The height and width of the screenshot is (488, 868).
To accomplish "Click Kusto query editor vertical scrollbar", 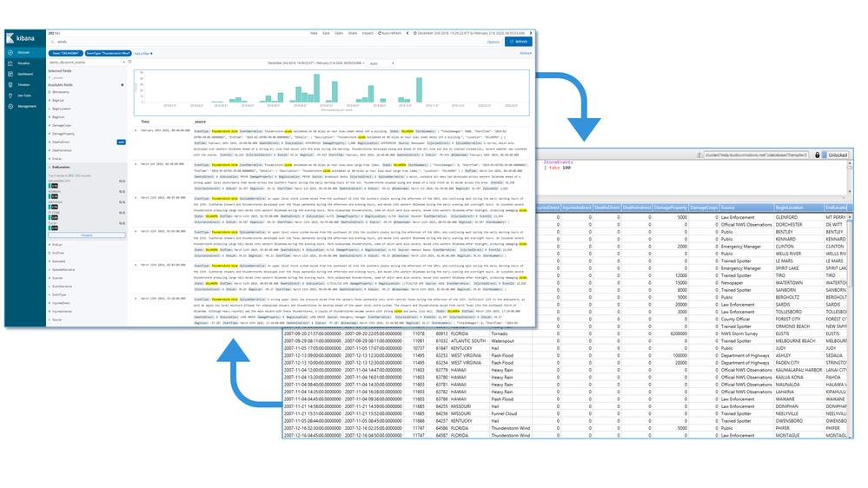I will pyautogui.click(x=850, y=177).
